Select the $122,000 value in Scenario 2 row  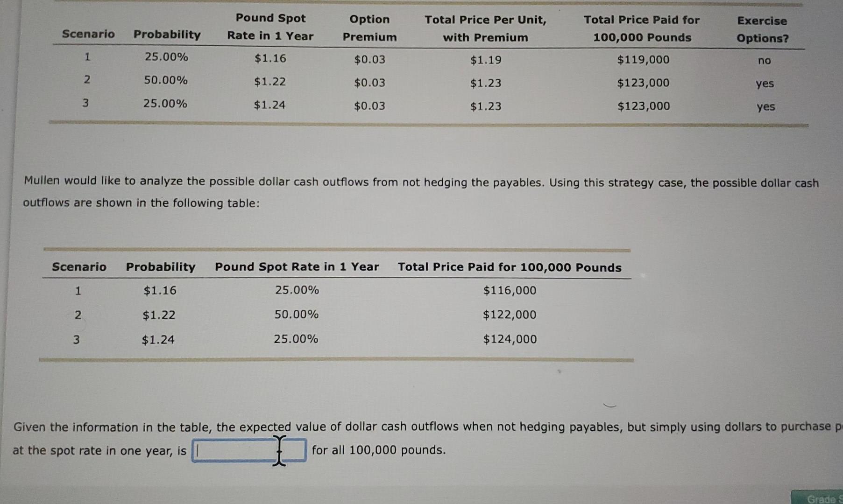[510, 315]
